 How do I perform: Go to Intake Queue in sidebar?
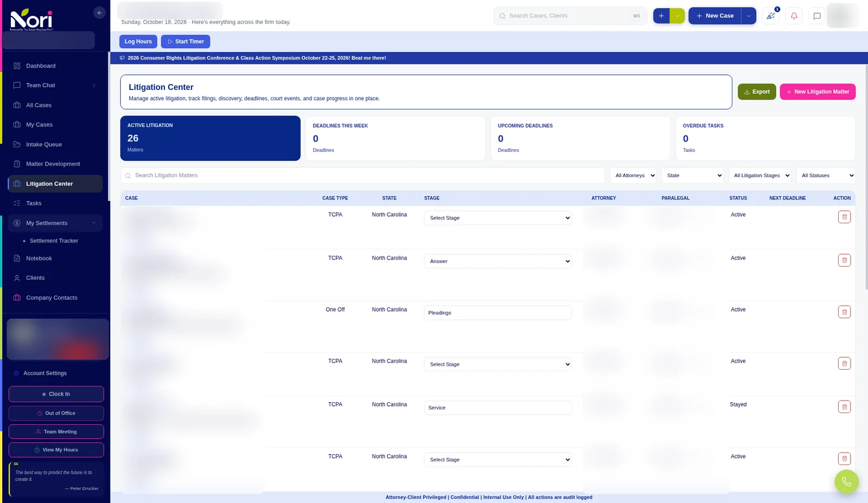point(44,144)
